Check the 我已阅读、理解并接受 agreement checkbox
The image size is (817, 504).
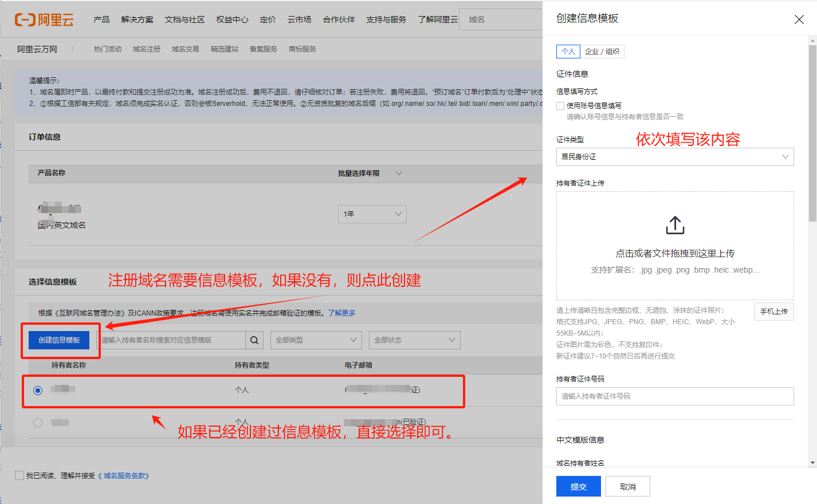19,475
